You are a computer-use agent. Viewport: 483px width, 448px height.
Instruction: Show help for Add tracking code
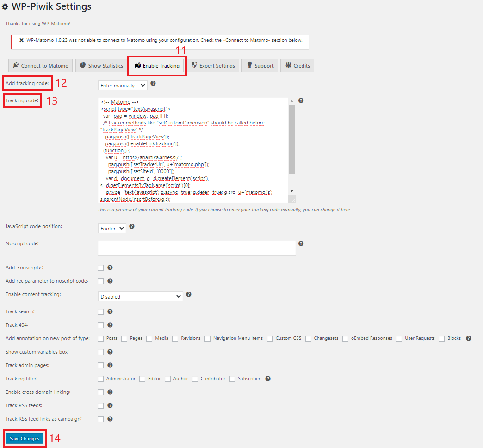point(153,83)
